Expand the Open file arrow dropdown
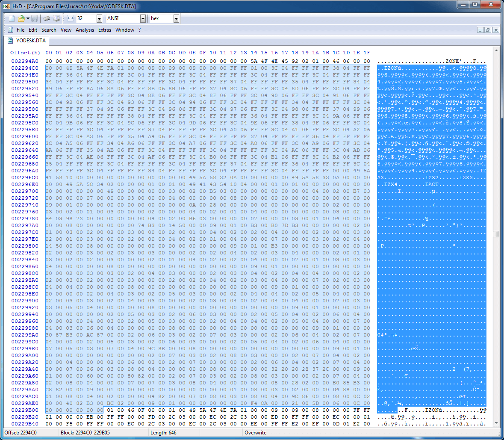Viewport: 504px width, 440px height. point(28,18)
